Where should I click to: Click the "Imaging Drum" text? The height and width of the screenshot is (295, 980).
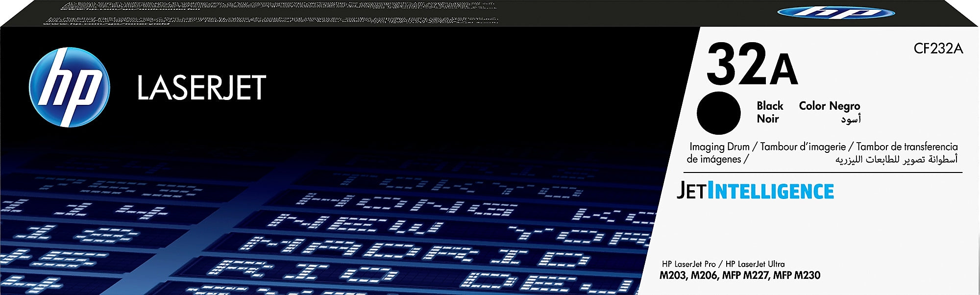[x=719, y=147]
